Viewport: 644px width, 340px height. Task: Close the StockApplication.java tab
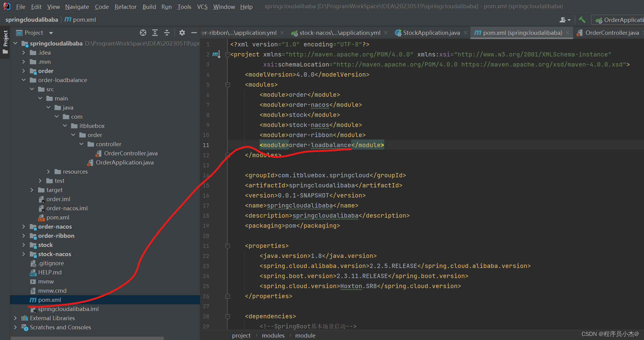[465, 33]
